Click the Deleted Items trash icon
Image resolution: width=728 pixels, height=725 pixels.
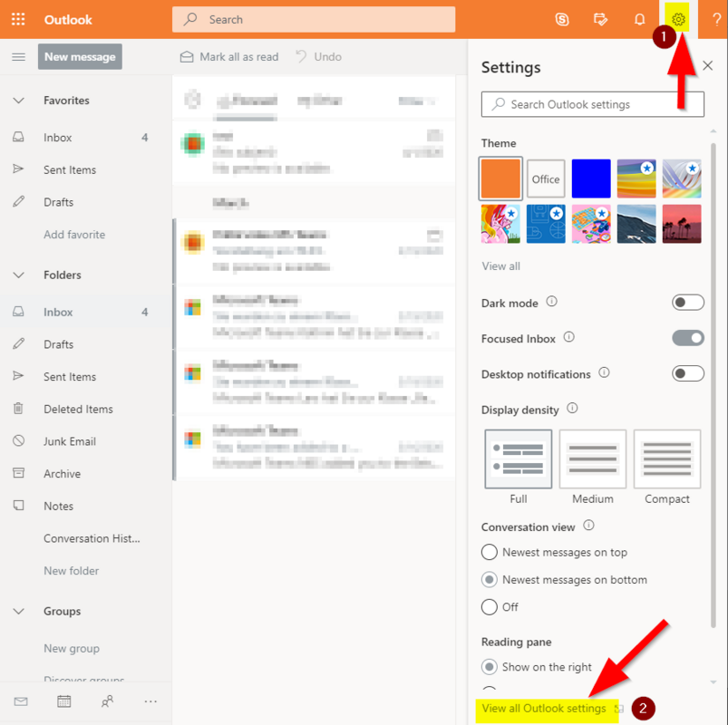coord(18,409)
